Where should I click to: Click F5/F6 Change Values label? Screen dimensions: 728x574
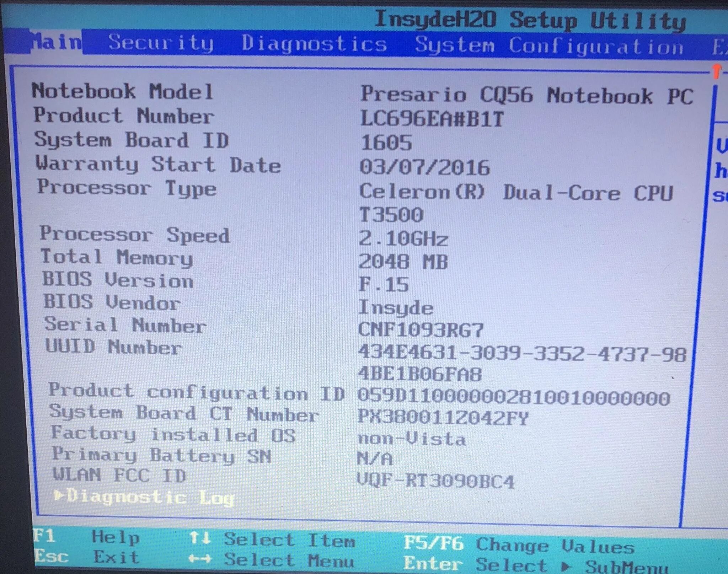tap(519, 545)
